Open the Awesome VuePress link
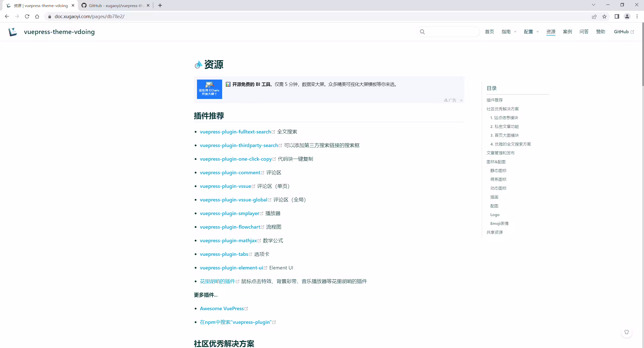Screen dimensions: 644x348 [222, 308]
